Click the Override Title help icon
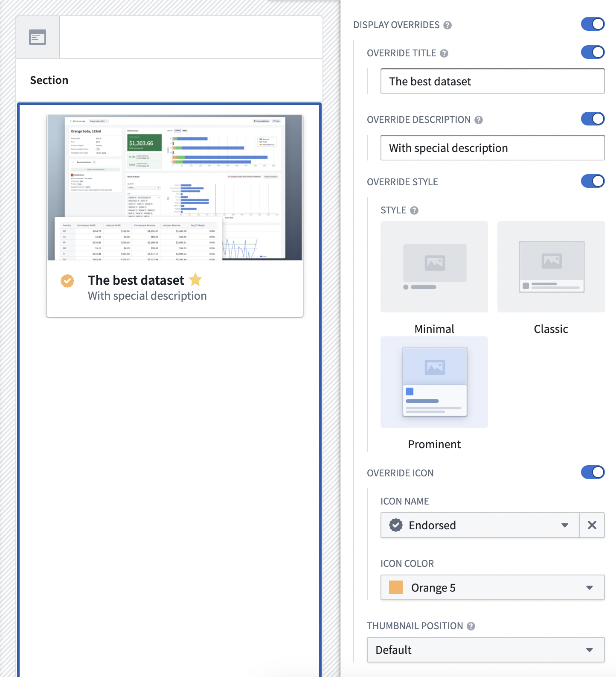The image size is (616, 677). pos(444,53)
